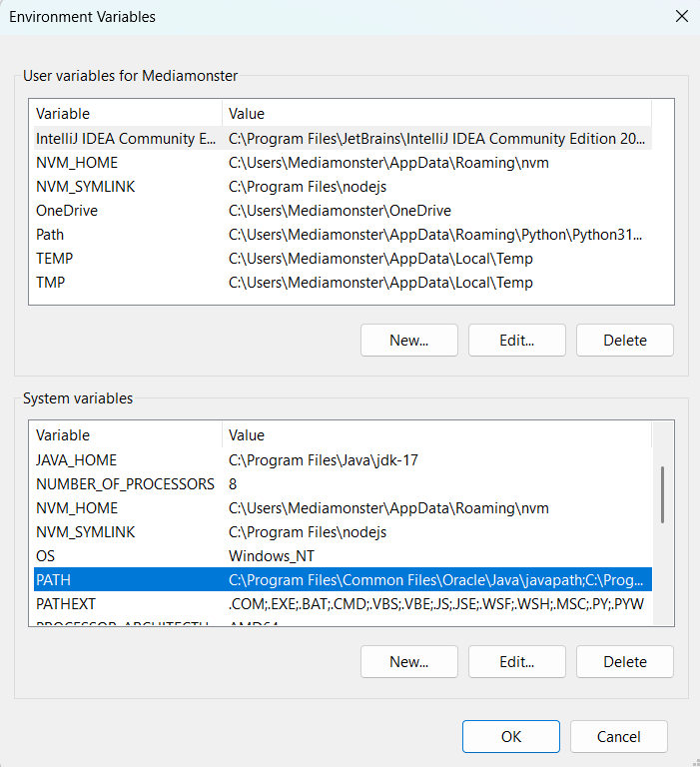Select the NUMBER_OF_PROCESSORS system variable
The height and width of the screenshot is (767, 700).
click(x=343, y=483)
